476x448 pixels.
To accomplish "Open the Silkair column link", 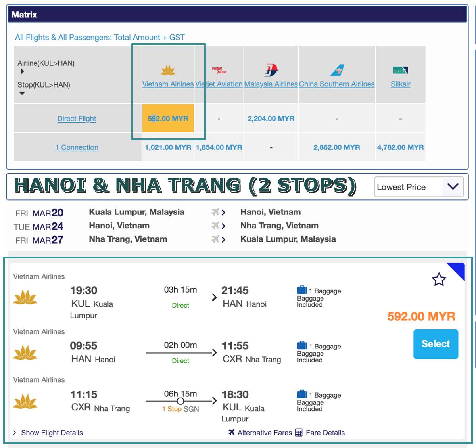I will (400, 84).
